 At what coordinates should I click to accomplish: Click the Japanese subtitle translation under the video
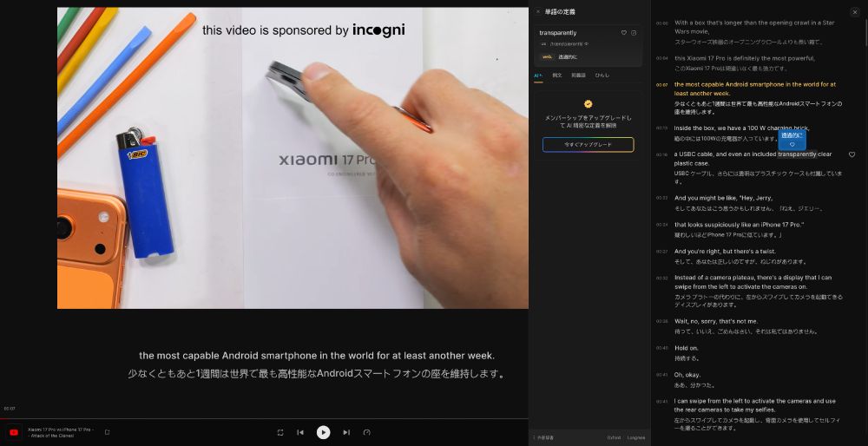pos(317,374)
